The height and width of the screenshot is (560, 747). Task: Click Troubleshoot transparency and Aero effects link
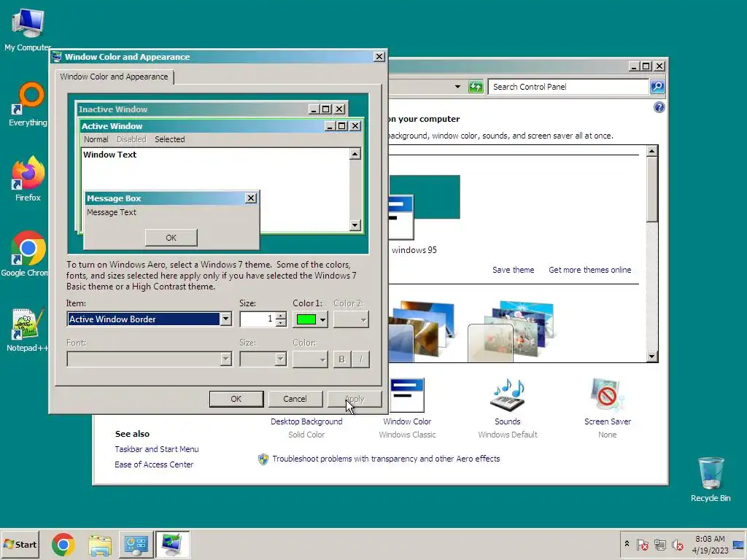[x=386, y=459]
